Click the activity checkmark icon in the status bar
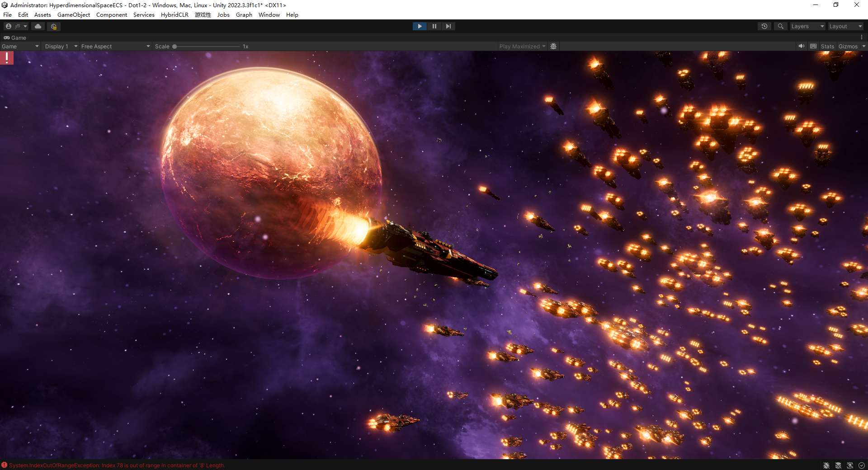 pyautogui.click(x=862, y=465)
